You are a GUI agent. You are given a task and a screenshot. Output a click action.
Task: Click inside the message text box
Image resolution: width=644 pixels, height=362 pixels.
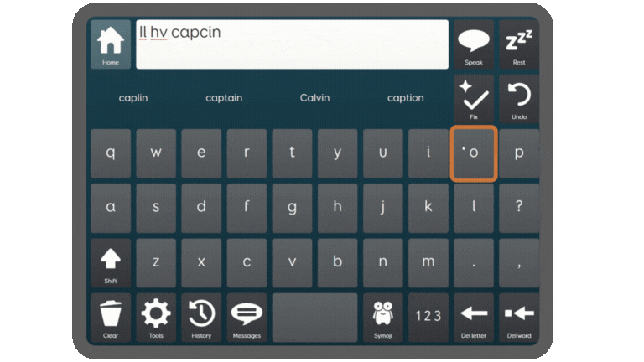click(x=292, y=44)
